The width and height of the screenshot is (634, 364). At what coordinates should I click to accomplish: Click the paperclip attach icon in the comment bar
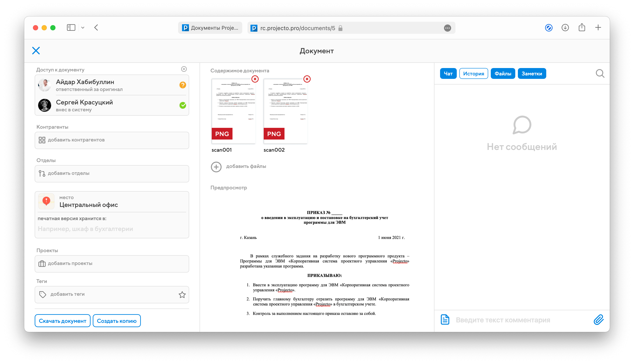click(598, 320)
